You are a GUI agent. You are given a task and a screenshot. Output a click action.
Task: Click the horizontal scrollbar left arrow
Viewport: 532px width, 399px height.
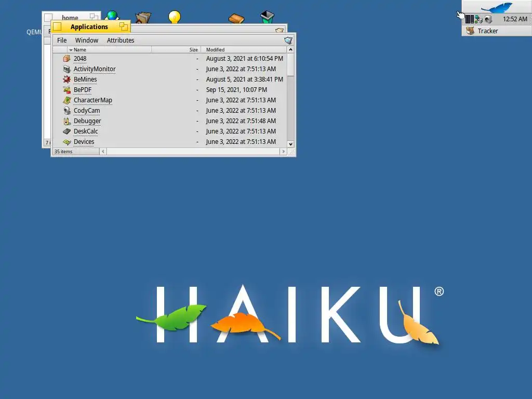(x=103, y=152)
